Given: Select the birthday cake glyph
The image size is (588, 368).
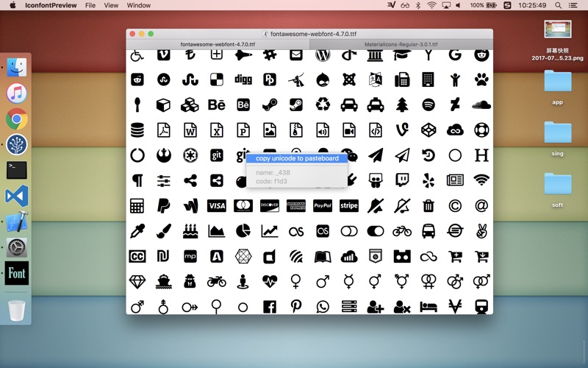Looking at the screenshot, I should pyautogui.click(x=190, y=231).
